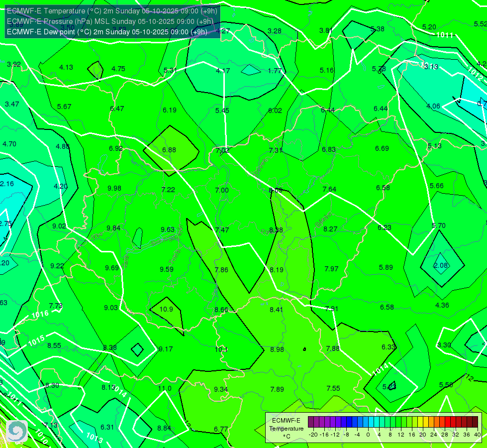487x448 pixels.
Task: Click the legend scale label 36
Action: (466, 435)
